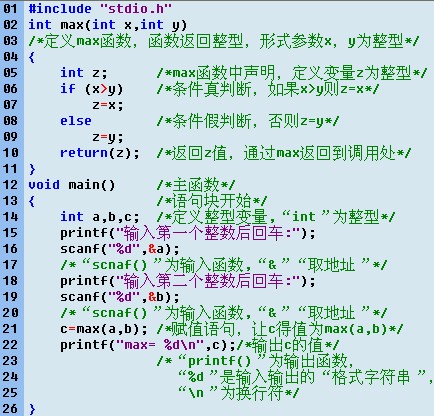Click the 'int z;' declaration
The width and height of the screenshot is (434, 416).
[84, 73]
